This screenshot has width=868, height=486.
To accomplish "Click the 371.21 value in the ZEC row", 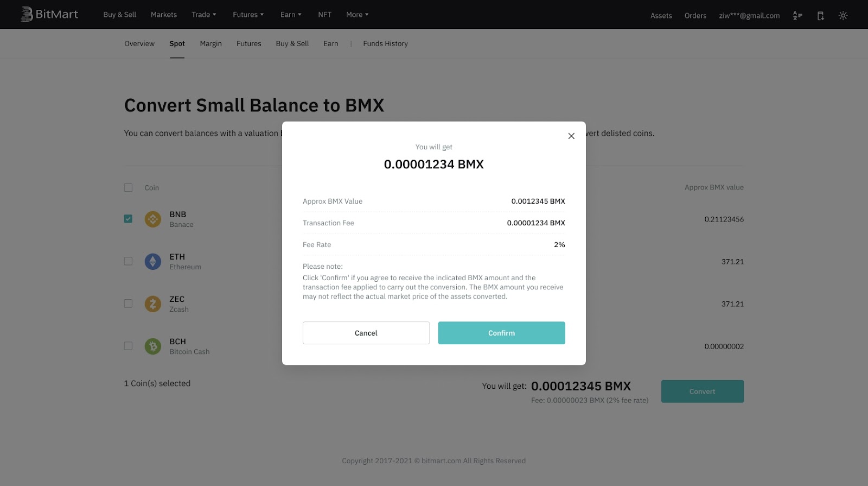I will click(x=733, y=304).
